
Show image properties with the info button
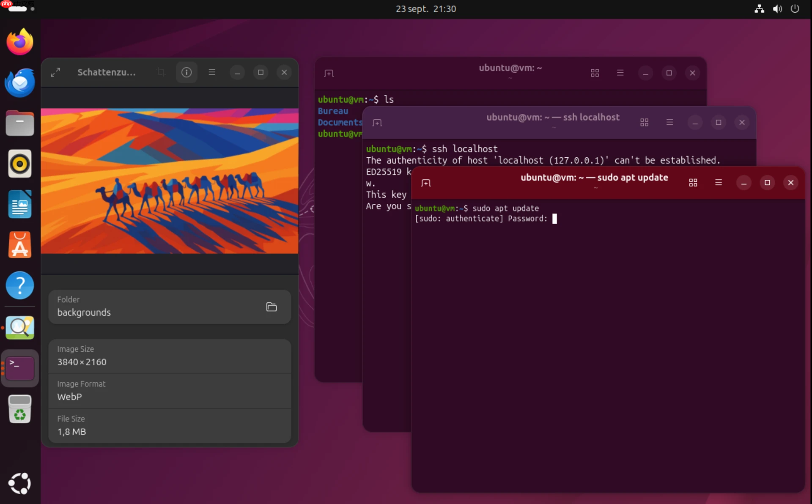click(x=187, y=72)
